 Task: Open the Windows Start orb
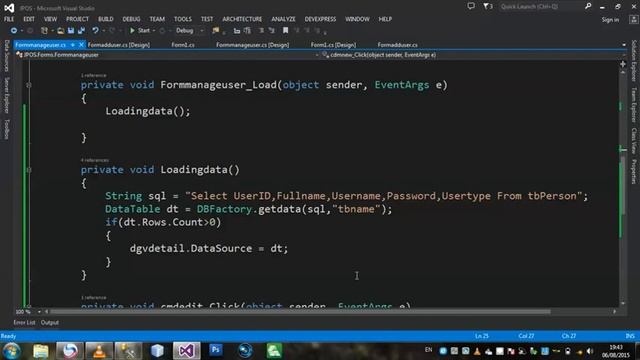[11, 351]
